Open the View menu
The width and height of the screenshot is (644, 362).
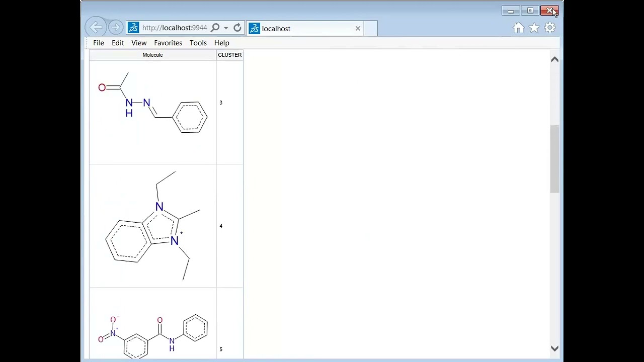click(x=139, y=43)
